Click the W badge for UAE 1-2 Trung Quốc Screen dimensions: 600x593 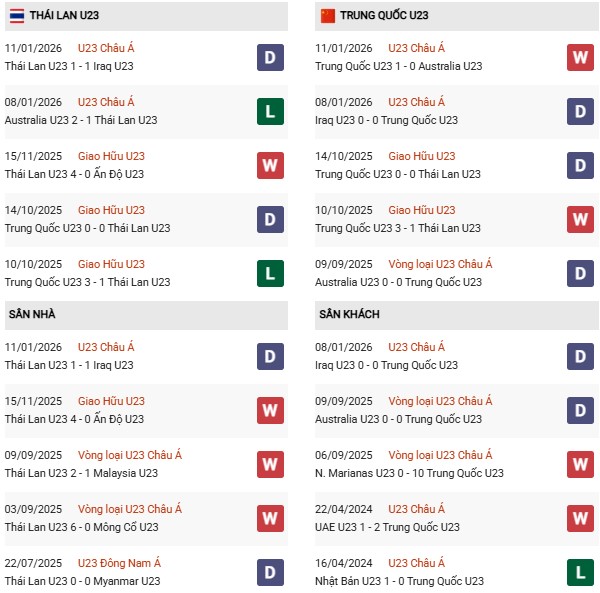pos(580,518)
